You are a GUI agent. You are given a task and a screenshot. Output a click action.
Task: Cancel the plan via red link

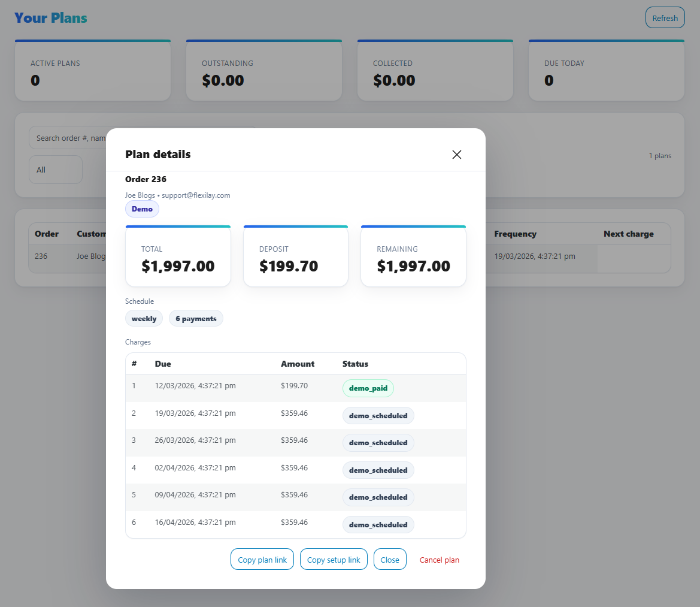pos(440,560)
